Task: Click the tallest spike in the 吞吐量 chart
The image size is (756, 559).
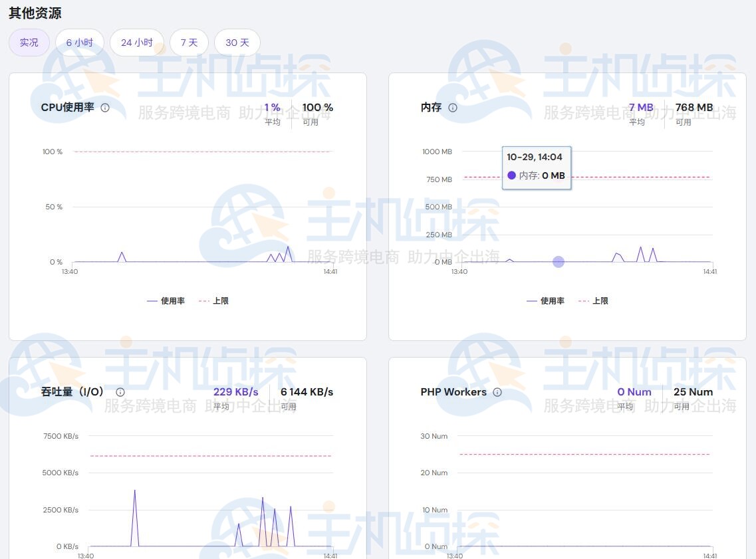Action: coord(135,492)
